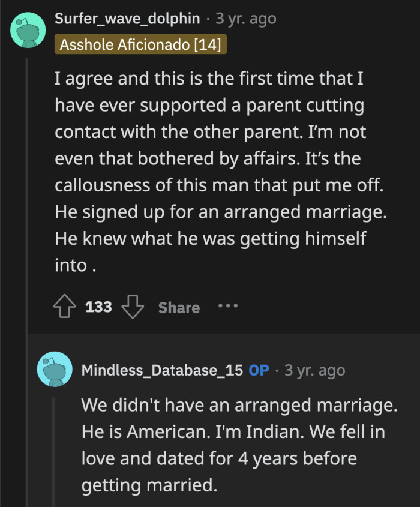Open the overflow menu on Surfer_wave_dolphin's comment

[x=227, y=307]
